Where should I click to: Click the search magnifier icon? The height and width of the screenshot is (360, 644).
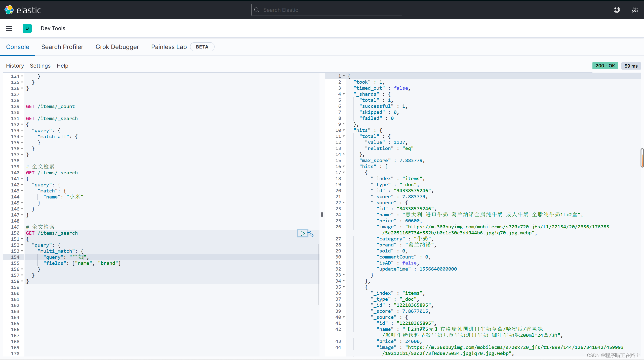coord(257,10)
